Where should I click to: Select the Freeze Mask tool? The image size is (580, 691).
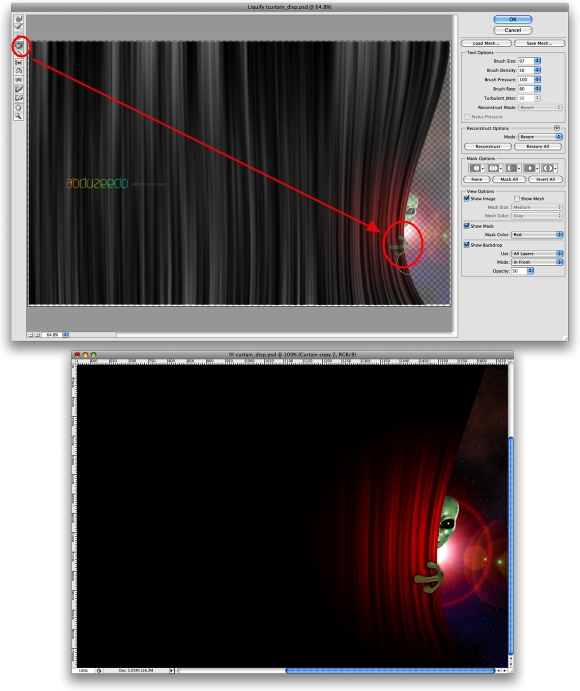coord(19,89)
